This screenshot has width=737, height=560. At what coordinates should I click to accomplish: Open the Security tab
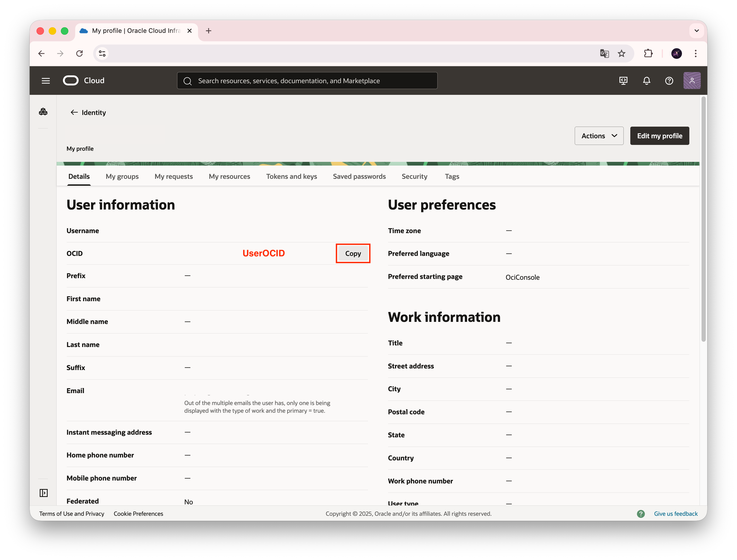pyautogui.click(x=414, y=176)
